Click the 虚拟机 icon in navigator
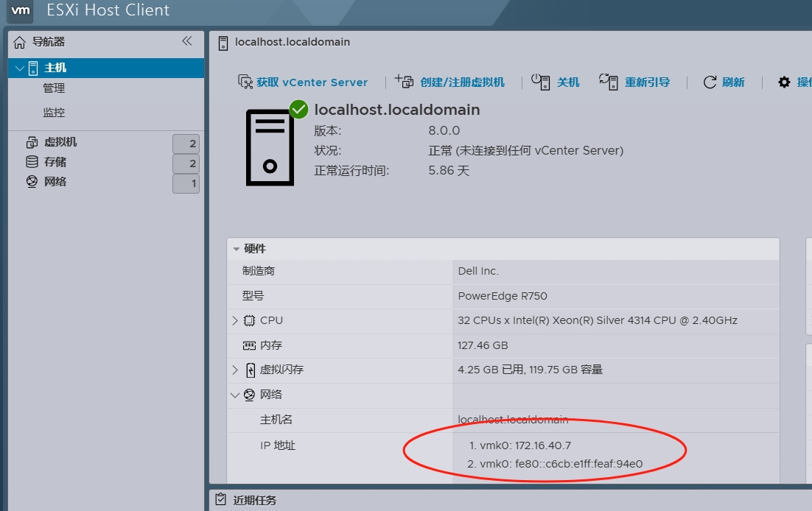This screenshot has width=812, height=511. pyautogui.click(x=32, y=142)
